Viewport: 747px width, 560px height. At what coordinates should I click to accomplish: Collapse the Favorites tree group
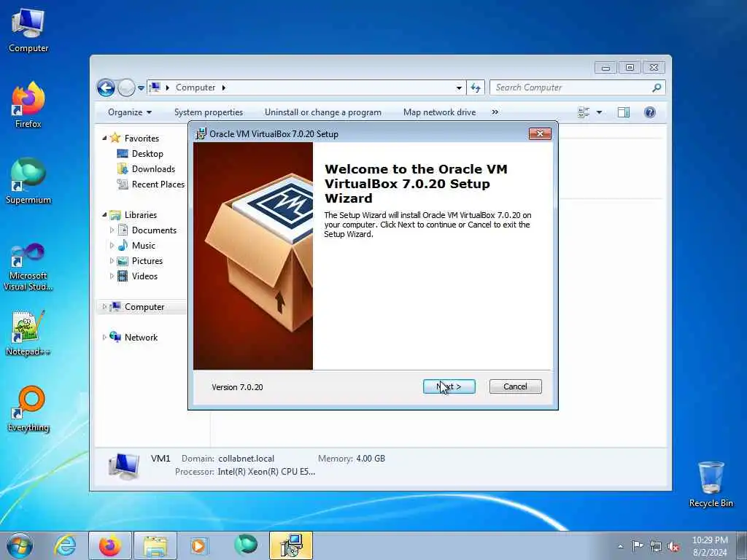[x=104, y=138]
